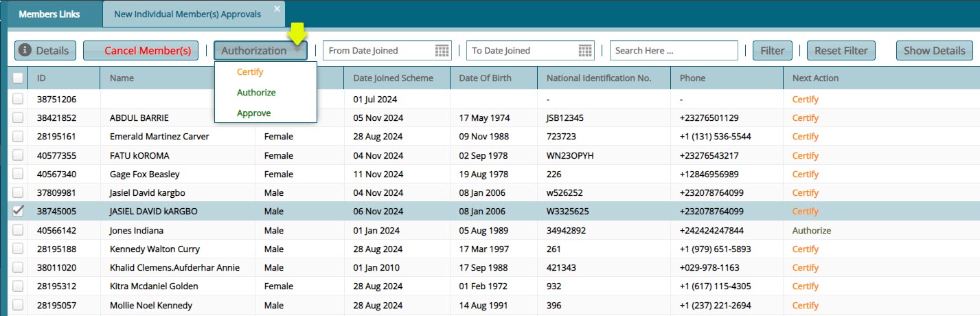Open the From Date Joined calendar icon
980x316 pixels.
point(442,50)
